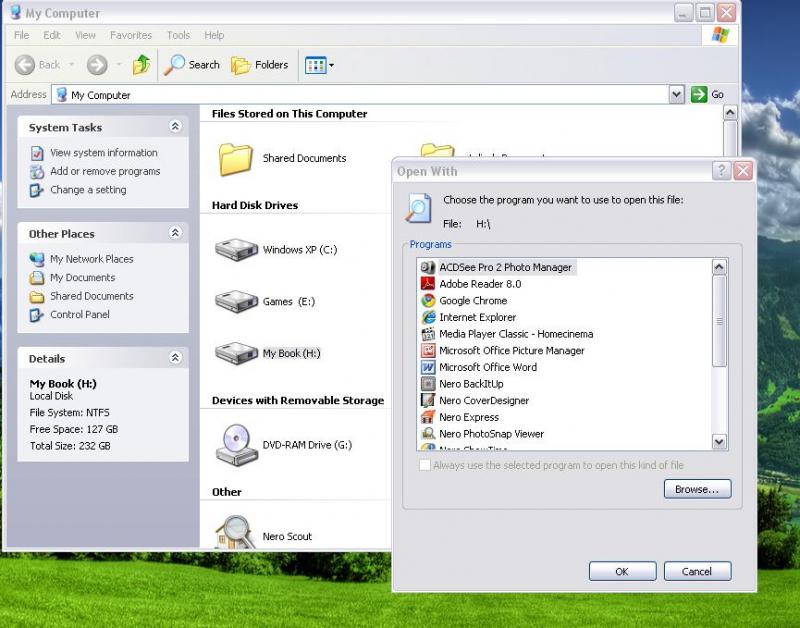Choose the Nero CoverDesigner icon

(x=428, y=400)
